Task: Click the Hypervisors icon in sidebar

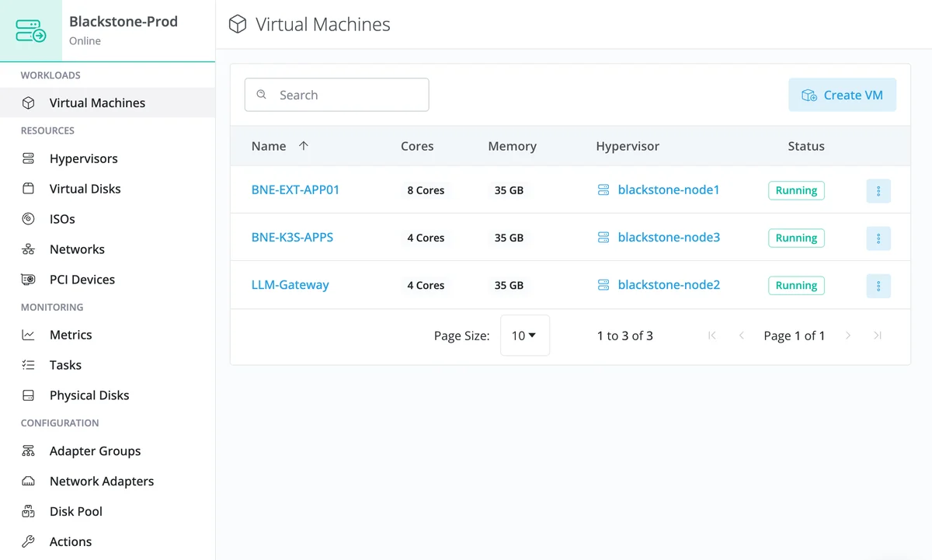Action: (x=28, y=158)
